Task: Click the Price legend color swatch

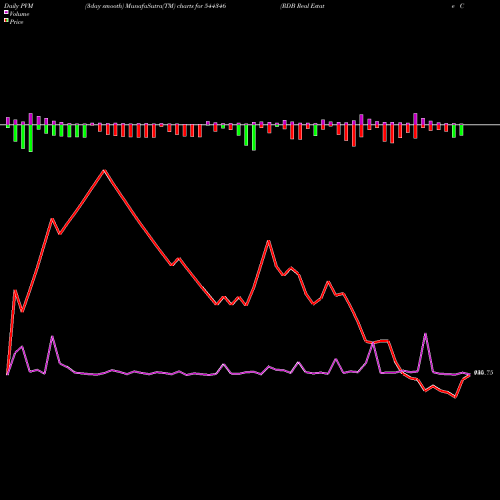Action: coord(6,21)
